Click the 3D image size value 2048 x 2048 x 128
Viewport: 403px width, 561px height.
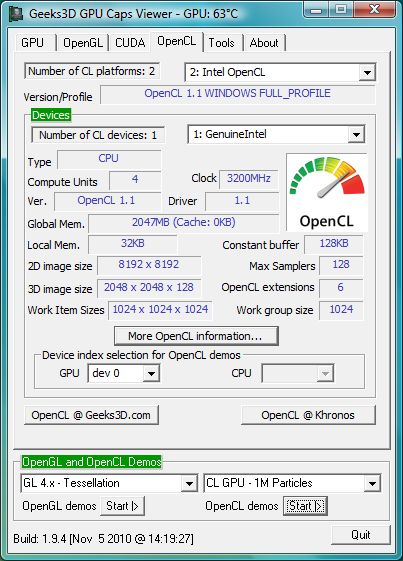click(149, 288)
